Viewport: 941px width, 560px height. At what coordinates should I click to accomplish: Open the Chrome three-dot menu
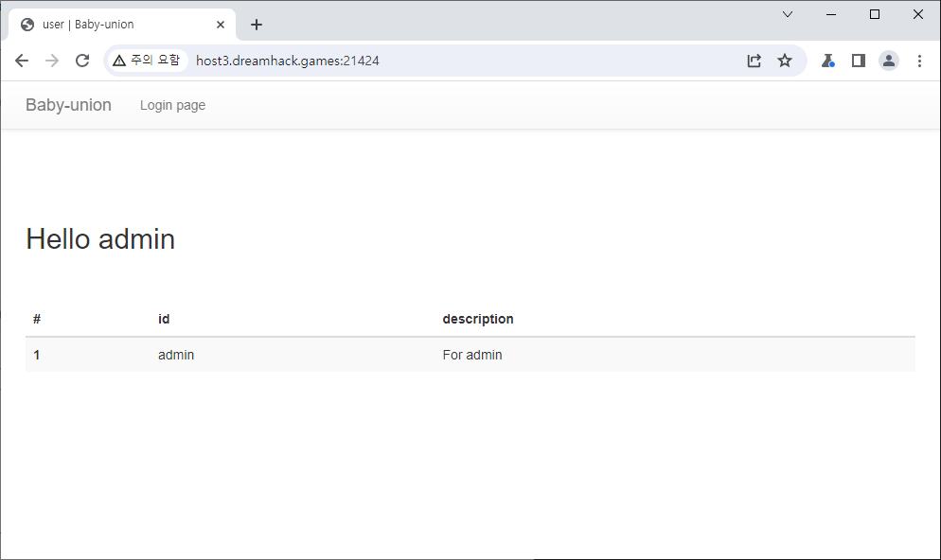click(x=919, y=61)
